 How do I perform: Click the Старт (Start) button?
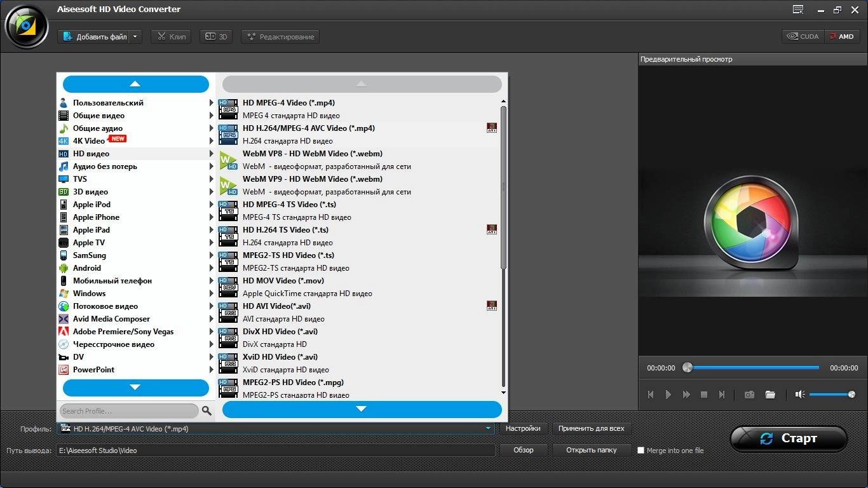coord(789,438)
